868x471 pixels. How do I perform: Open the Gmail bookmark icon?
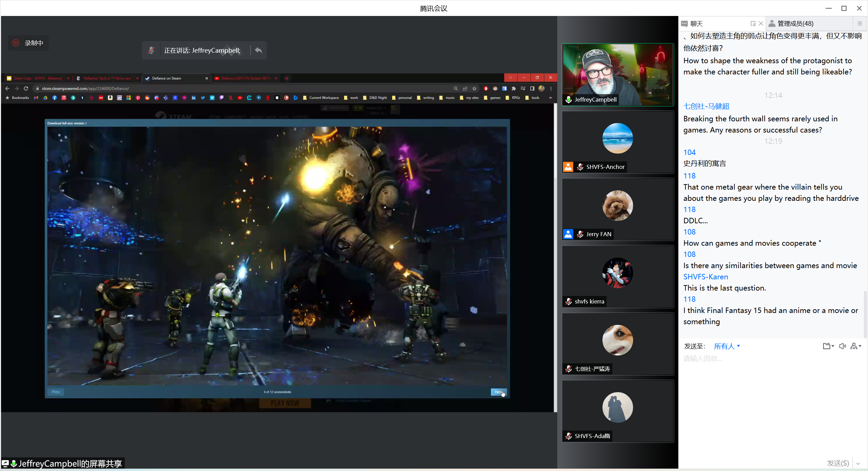click(36, 98)
